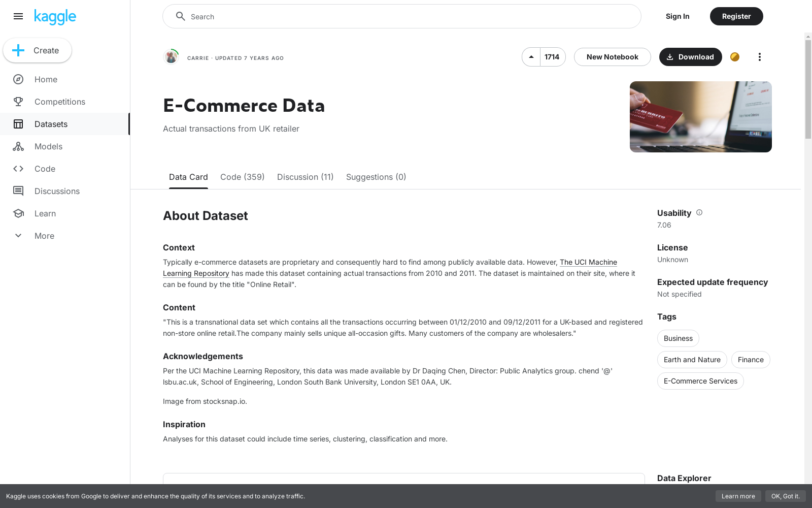Go to Competitions in sidebar
Image resolution: width=812 pixels, height=508 pixels.
coord(65,102)
